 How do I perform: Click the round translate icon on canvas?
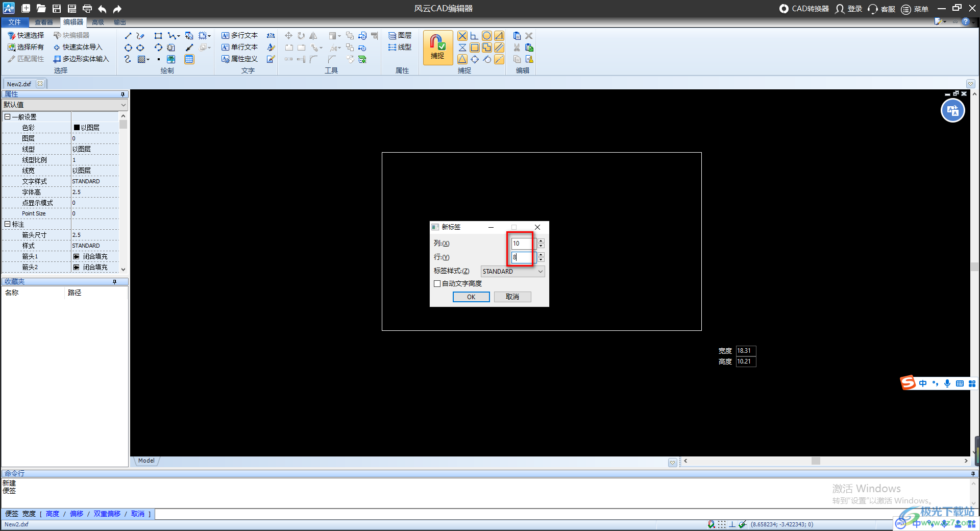click(x=952, y=111)
